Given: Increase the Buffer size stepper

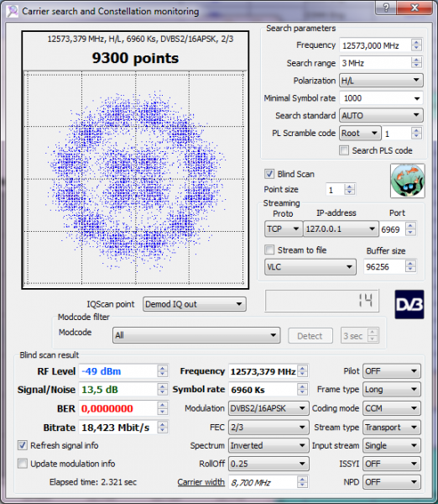Looking at the screenshot, I should [410, 263].
